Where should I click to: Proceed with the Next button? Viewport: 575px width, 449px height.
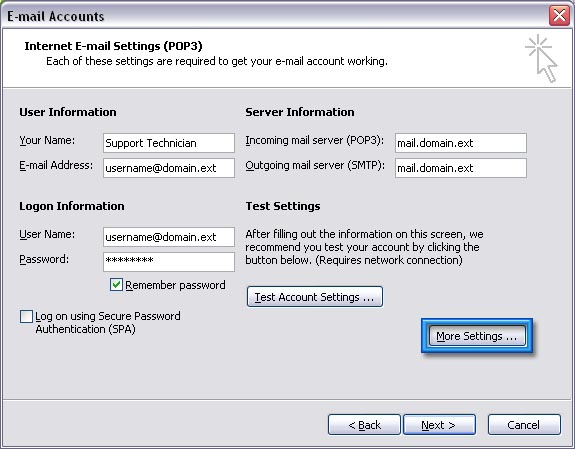439,425
